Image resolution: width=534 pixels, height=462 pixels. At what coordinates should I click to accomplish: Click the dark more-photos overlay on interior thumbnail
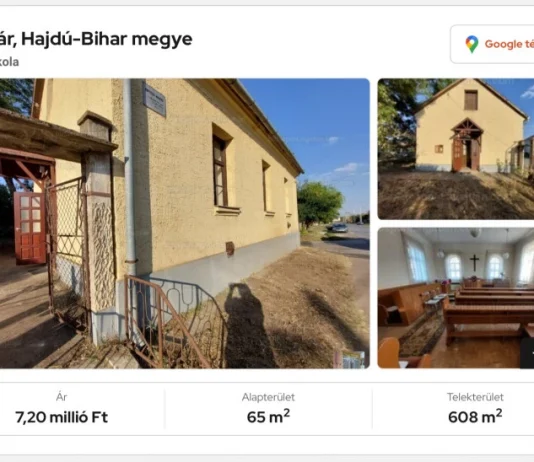point(527,353)
